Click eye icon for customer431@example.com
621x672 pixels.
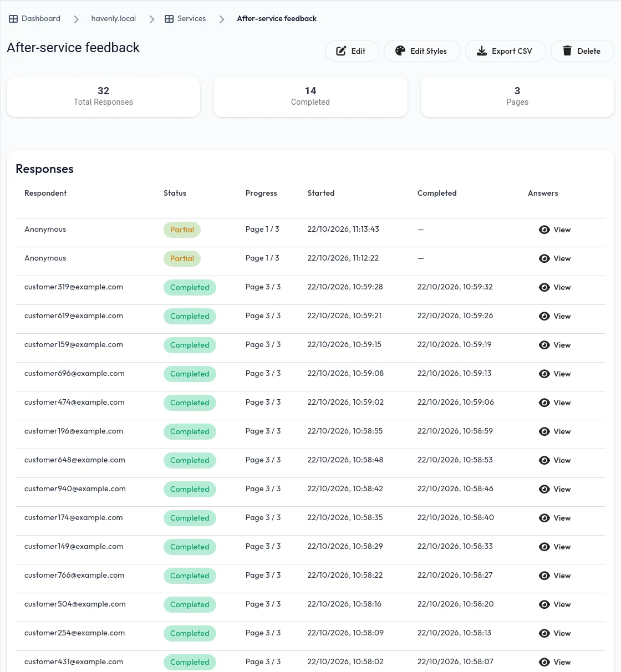pos(544,662)
